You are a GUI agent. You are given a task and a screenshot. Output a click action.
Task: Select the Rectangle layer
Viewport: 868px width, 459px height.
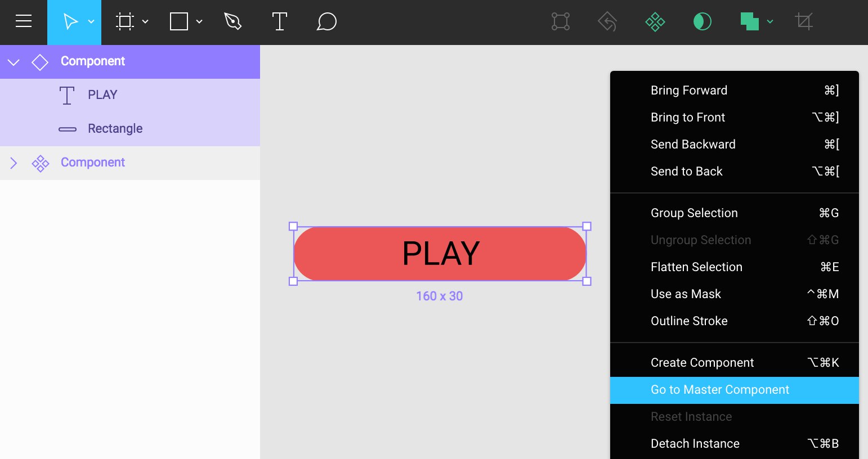tap(130, 129)
